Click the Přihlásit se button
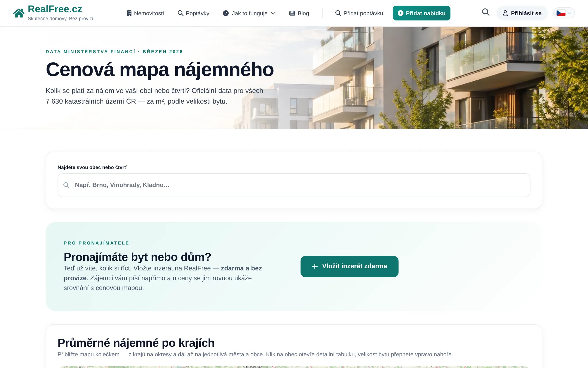The image size is (588, 368). pyautogui.click(x=522, y=13)
